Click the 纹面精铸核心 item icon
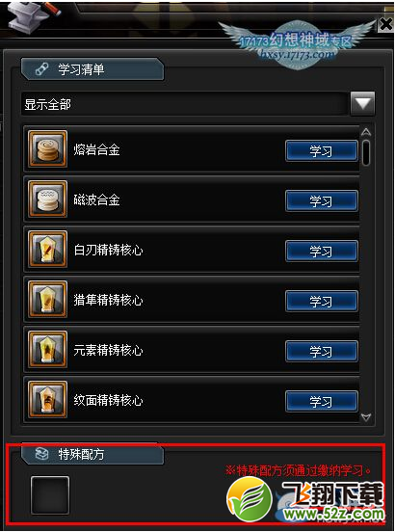The height and width of the screenshot is (532, 395). pos(47,400)
